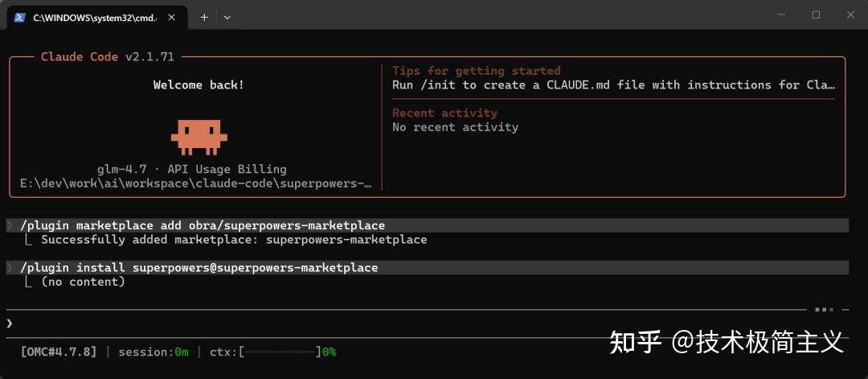Maximize the terminal window
This screenshot has width=868, height=379.
(816, 15)
